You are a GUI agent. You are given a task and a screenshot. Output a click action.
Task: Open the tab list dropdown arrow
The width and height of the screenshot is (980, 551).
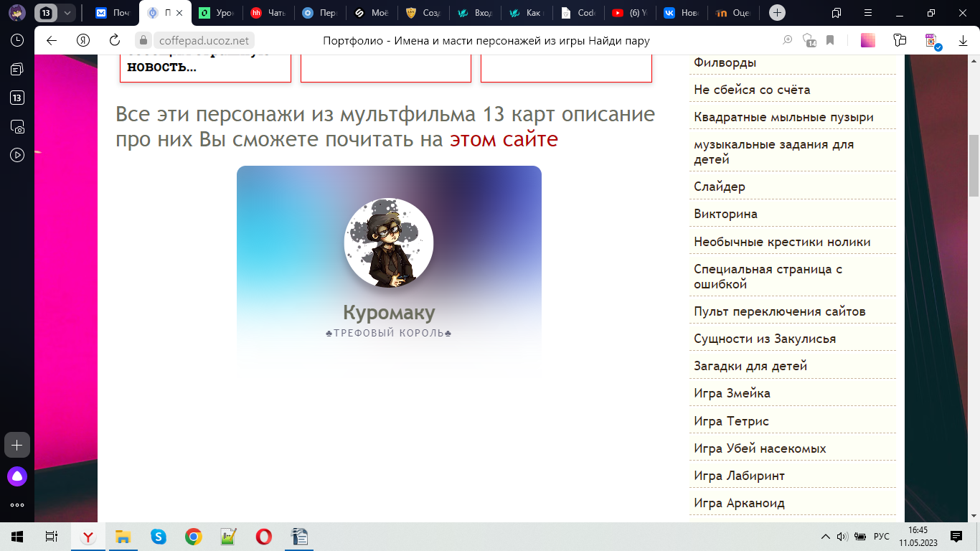68,12
